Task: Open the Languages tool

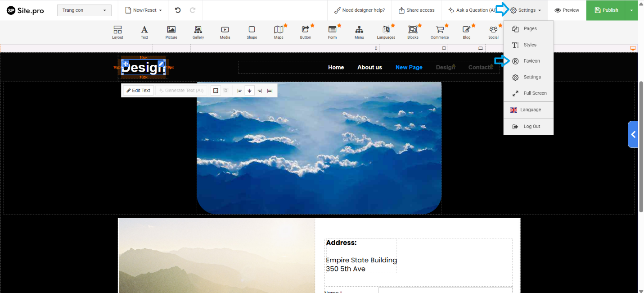Action: point(386,32)
